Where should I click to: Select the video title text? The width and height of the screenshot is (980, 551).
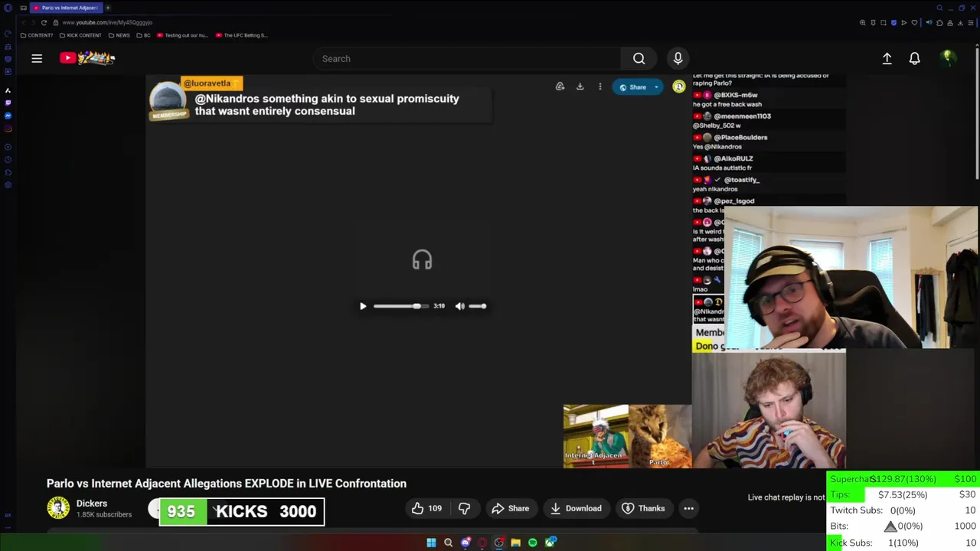coord(227,484)
